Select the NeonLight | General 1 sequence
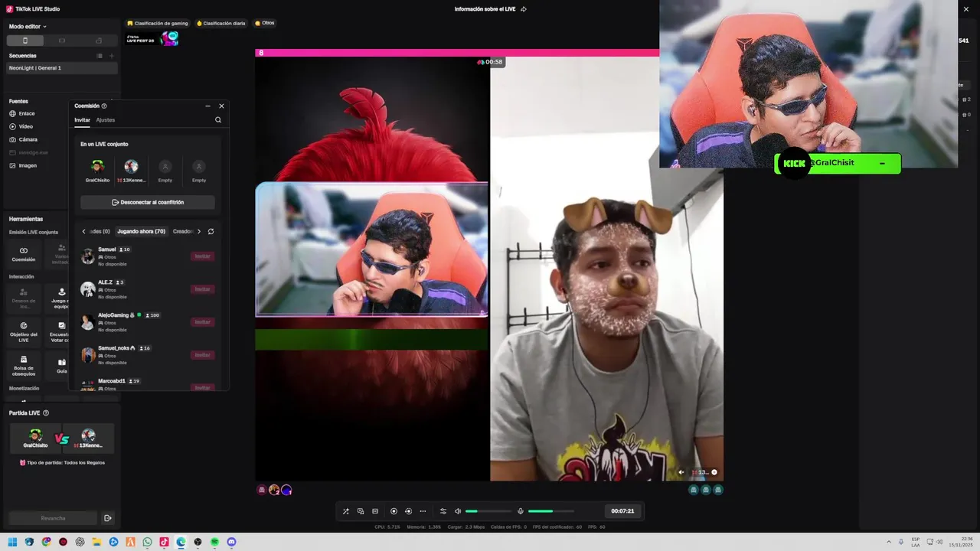 click(x=61, y=68)
